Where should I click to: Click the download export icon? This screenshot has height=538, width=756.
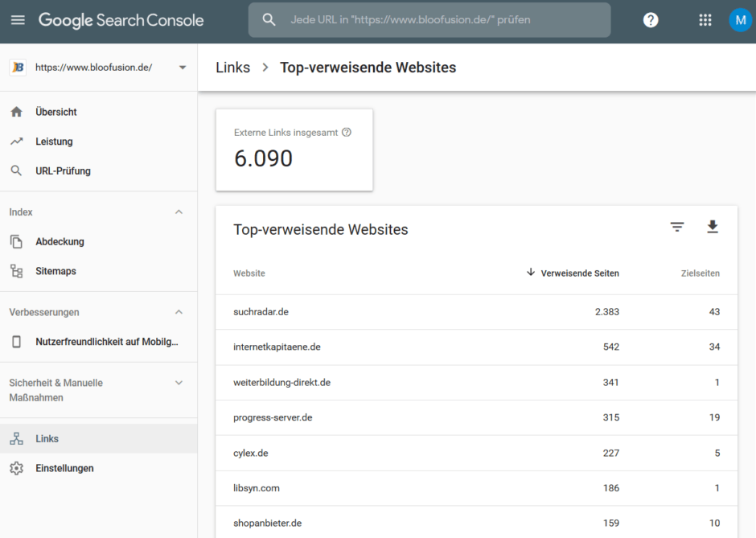pyautogui.click(x=713, y=227)
